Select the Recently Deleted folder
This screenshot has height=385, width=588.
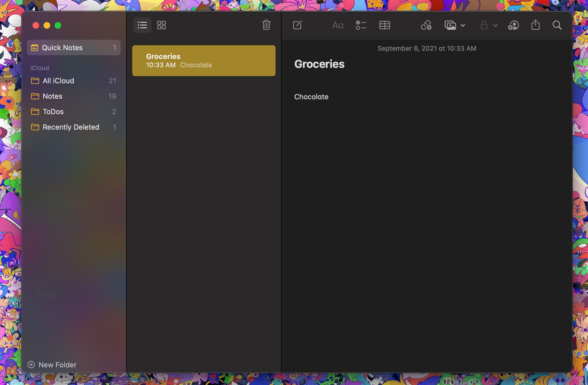point(71,127)
